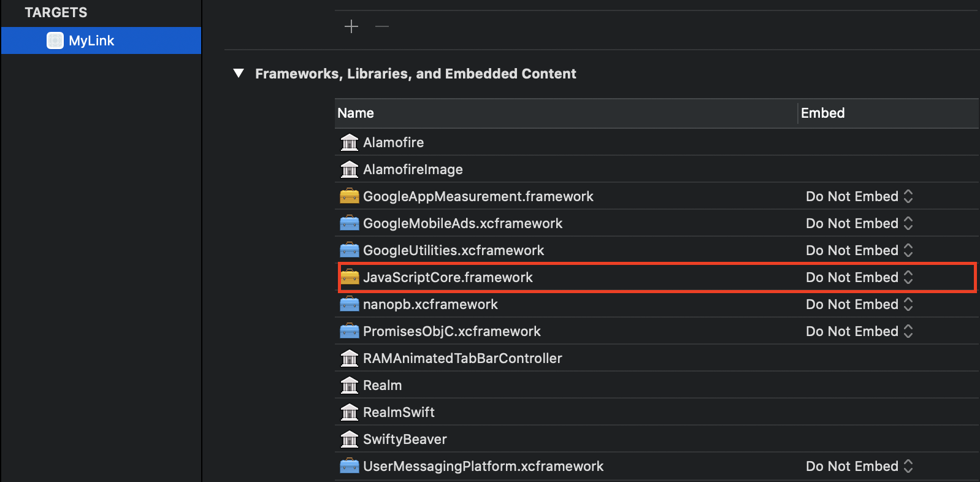Screen dimensions: 980x482
Task: Select the JavaScriptCore.framework name
Action: (x=448, y=277)
